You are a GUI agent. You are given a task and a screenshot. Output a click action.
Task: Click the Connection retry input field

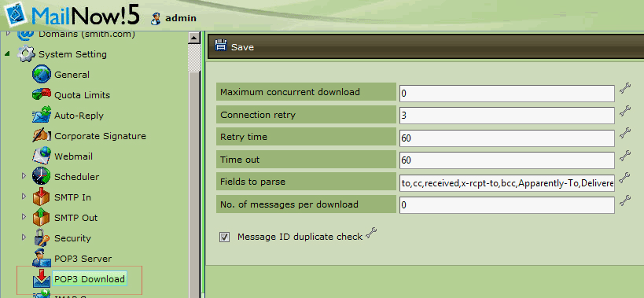507,116
